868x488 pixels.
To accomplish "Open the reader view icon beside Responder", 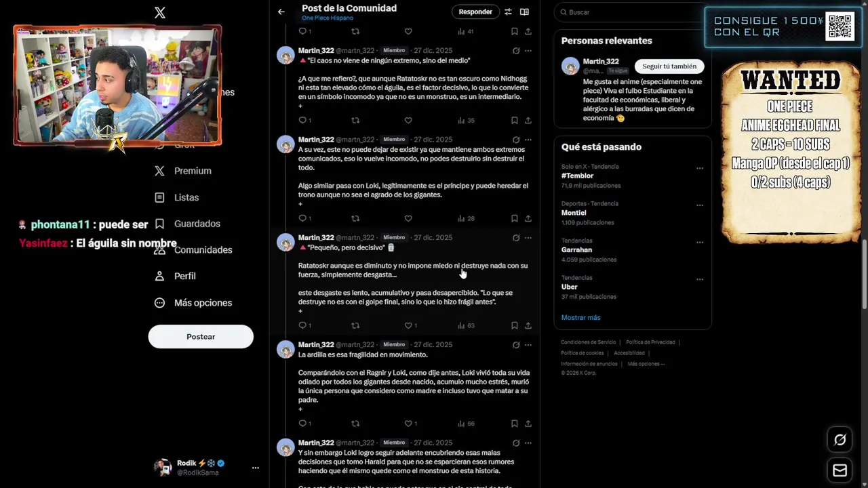I will coord(524,12).
